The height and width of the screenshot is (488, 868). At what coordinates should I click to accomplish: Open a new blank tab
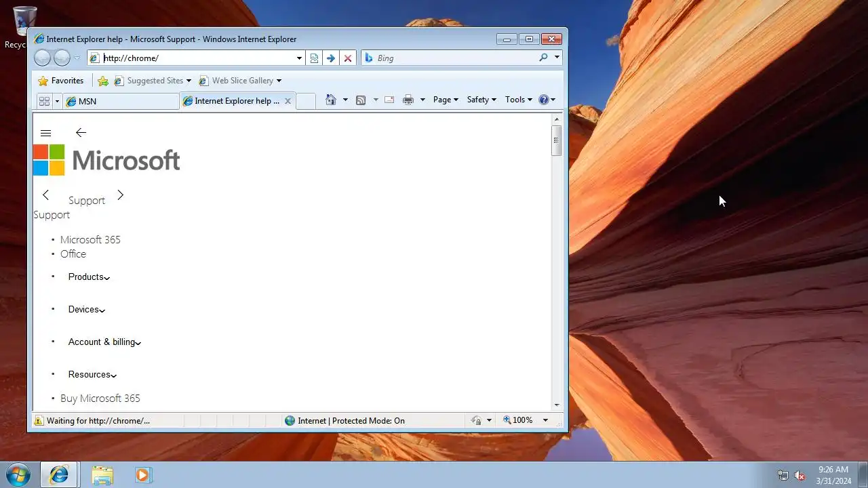coord(306,101)
